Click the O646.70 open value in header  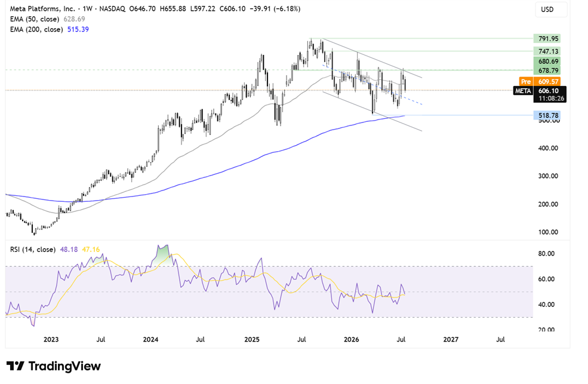142,8
